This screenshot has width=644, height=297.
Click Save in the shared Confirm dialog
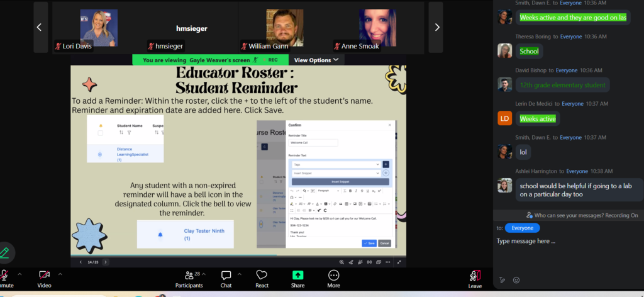(369, 243)
